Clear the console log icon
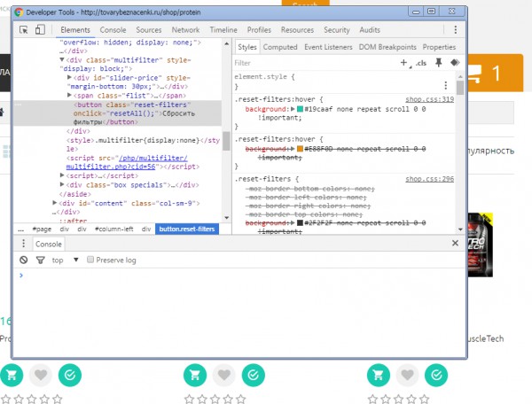The height and width of the screenshot is (404, 532). pyautogui.click(x=23, y=260)
